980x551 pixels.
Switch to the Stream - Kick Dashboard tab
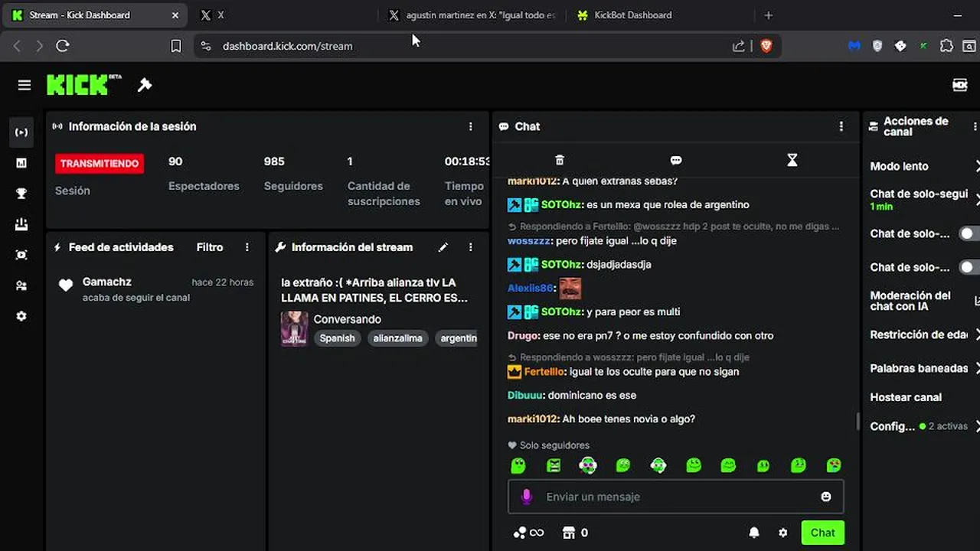[x=96, y=15]
